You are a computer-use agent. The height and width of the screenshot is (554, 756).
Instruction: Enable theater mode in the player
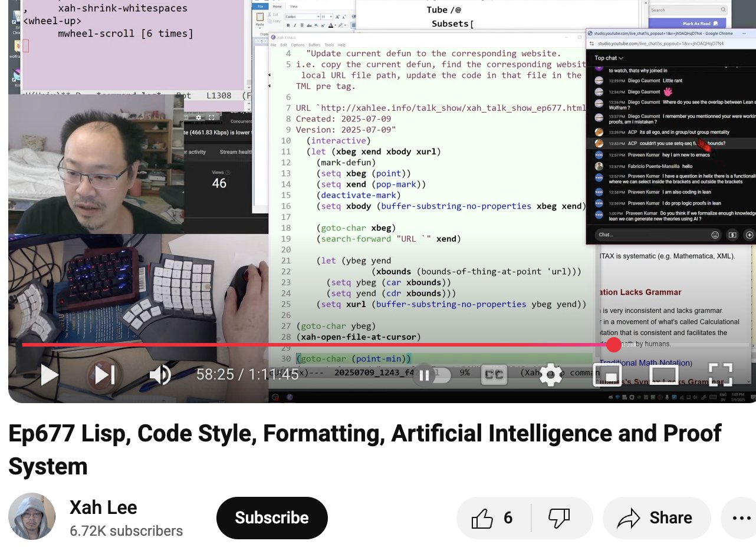(x=665, y=375)
